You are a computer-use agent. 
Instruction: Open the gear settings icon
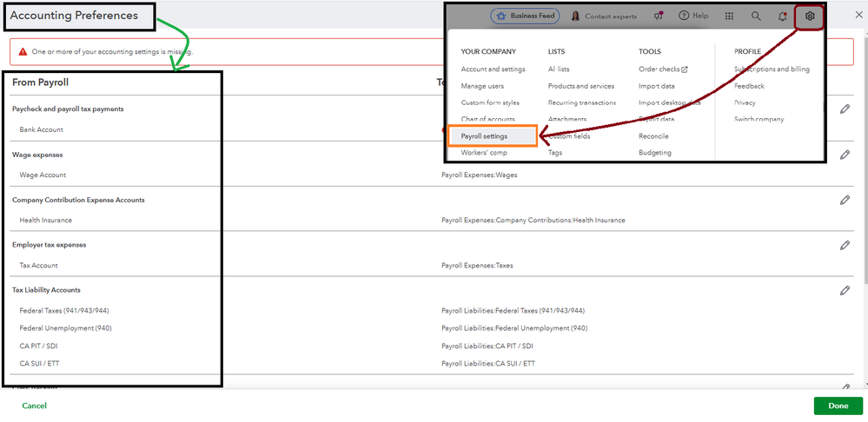click(810, 16)
